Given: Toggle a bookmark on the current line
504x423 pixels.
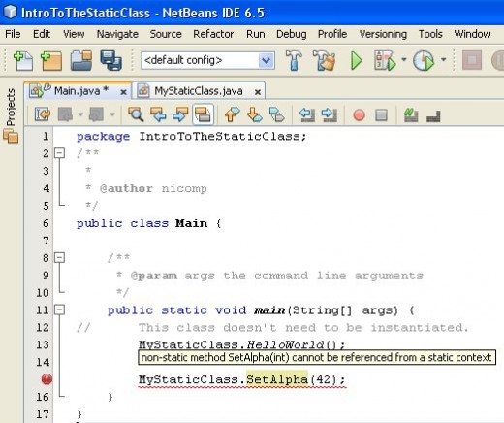Looking at the screenshot, I should (x=277, y=114).
